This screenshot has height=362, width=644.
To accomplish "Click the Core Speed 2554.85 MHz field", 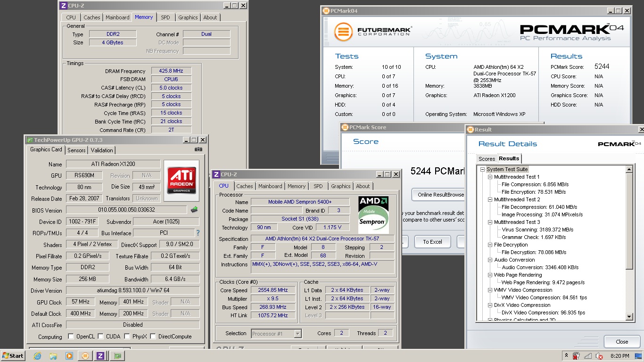I will pyautogui.click(x=273, y=290).
